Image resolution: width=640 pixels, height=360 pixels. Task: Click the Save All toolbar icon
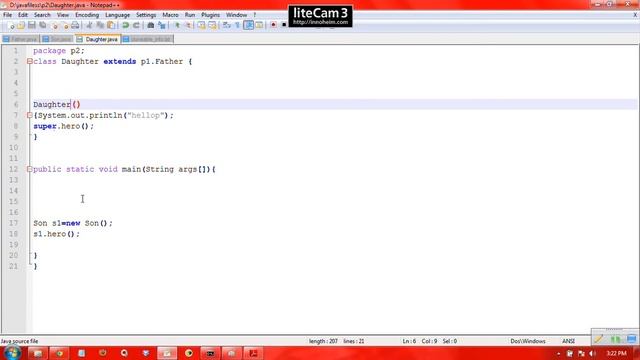pyautogui.click(x=42, y=25)
